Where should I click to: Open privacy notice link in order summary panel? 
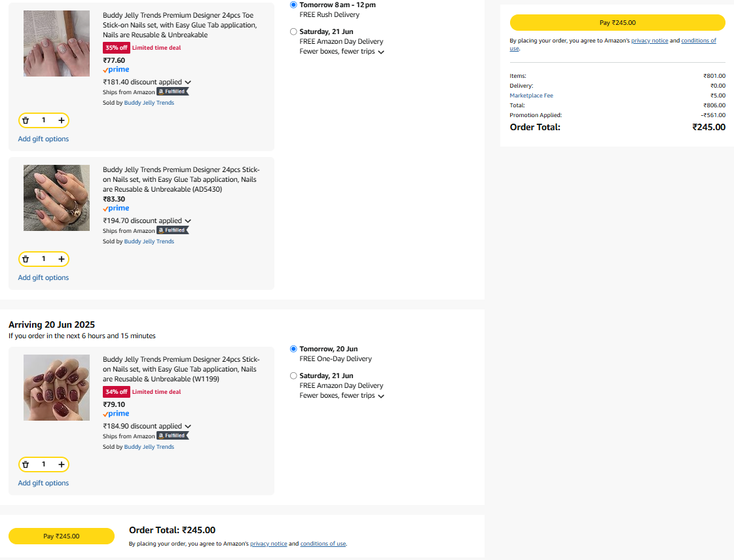650,41
